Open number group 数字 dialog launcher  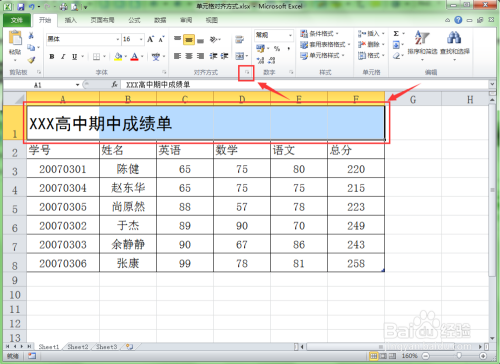291,72
